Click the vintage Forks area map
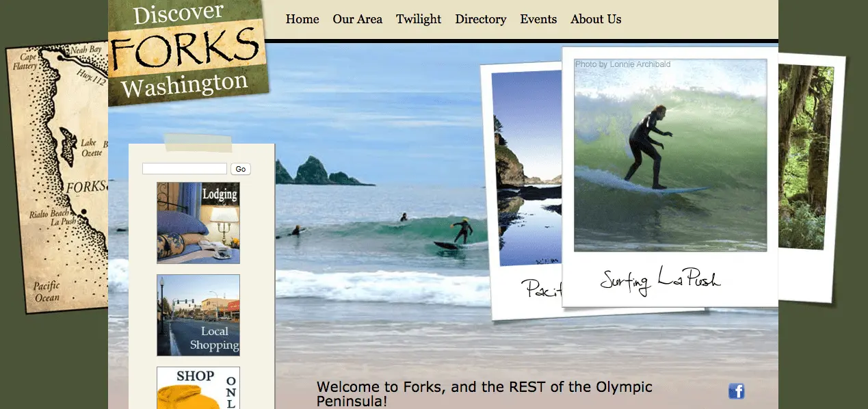The width and height of the screenshot is (868, 409). click(57, 178)
